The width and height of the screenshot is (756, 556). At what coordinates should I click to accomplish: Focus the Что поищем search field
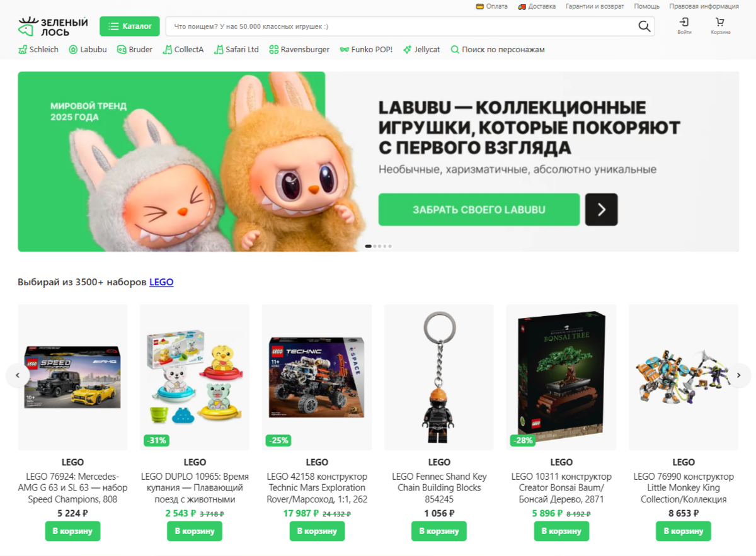click(x=403, y=26)
